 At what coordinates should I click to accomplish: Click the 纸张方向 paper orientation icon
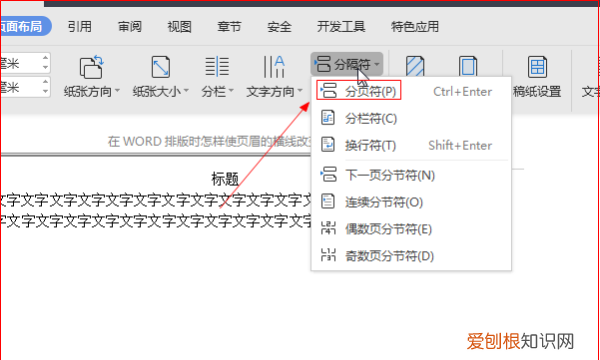click(91, 67)
